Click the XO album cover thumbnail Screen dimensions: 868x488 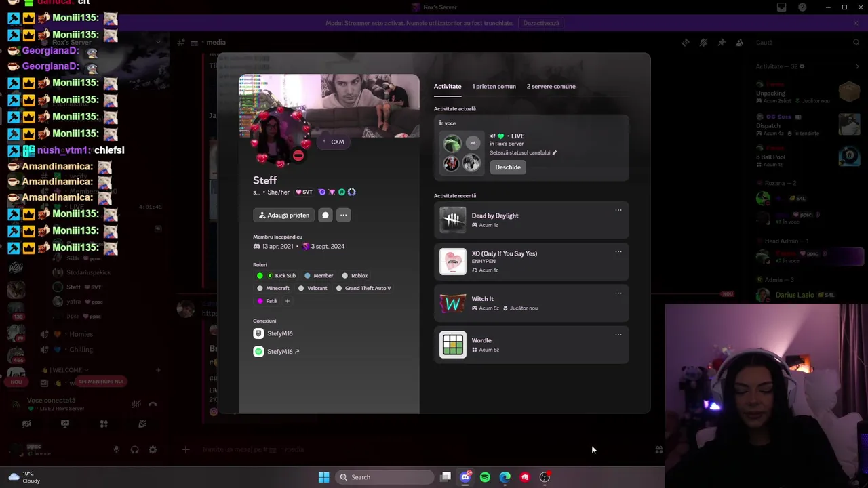453,262
